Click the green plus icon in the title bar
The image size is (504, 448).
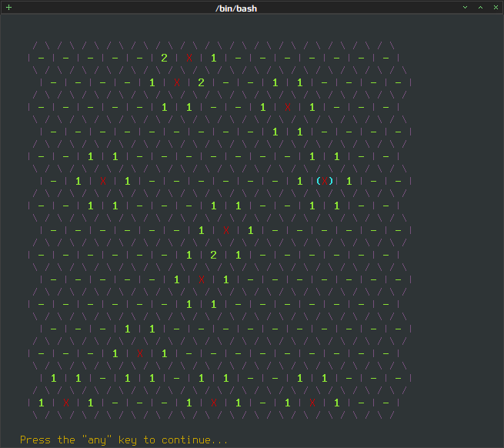tap(9, 7)
